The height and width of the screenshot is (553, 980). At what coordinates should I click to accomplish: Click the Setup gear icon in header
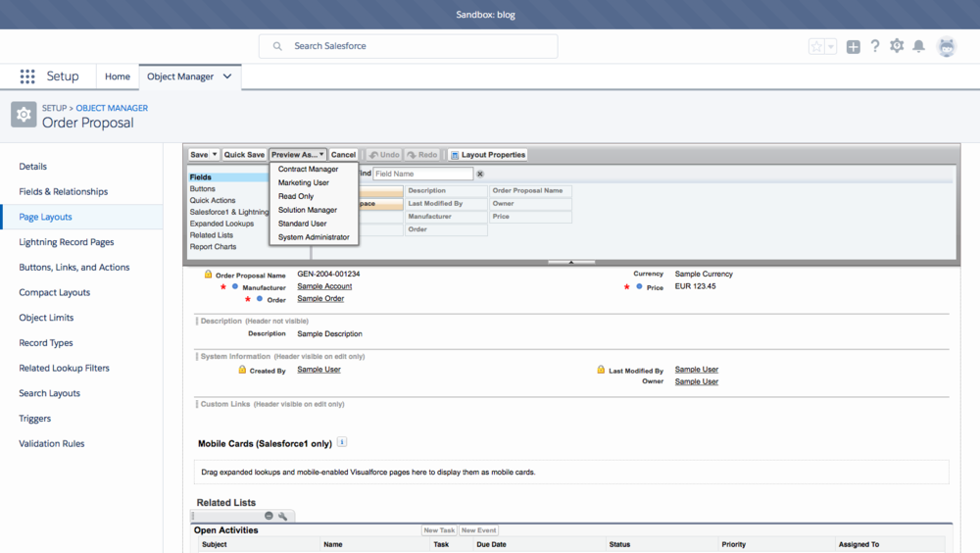click(x=897, y=46)
